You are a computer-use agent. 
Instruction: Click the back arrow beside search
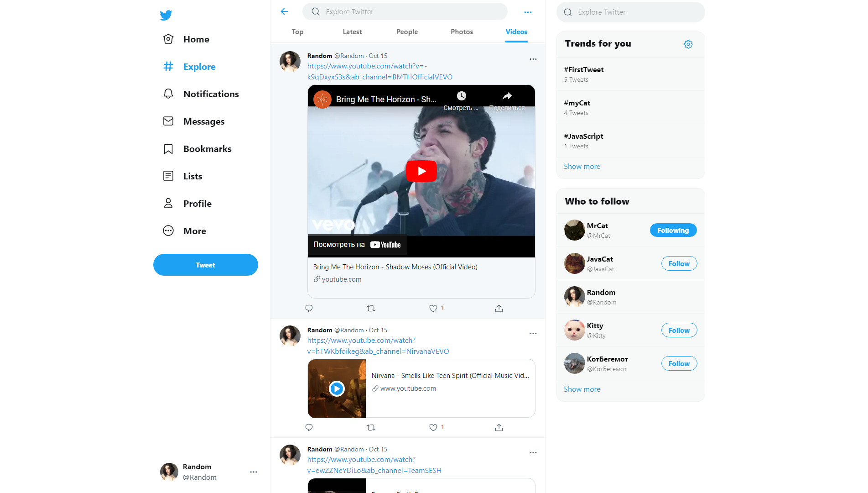coord(284,11)
